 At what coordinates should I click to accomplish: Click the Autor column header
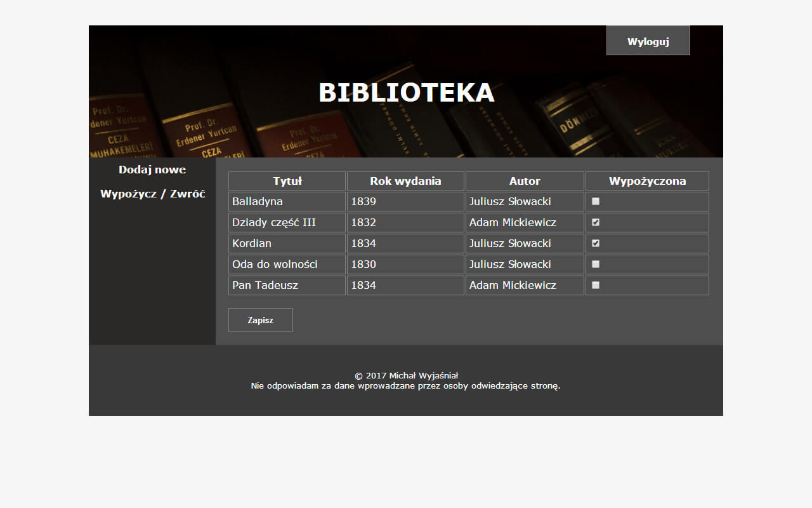[x=524, y=181]
